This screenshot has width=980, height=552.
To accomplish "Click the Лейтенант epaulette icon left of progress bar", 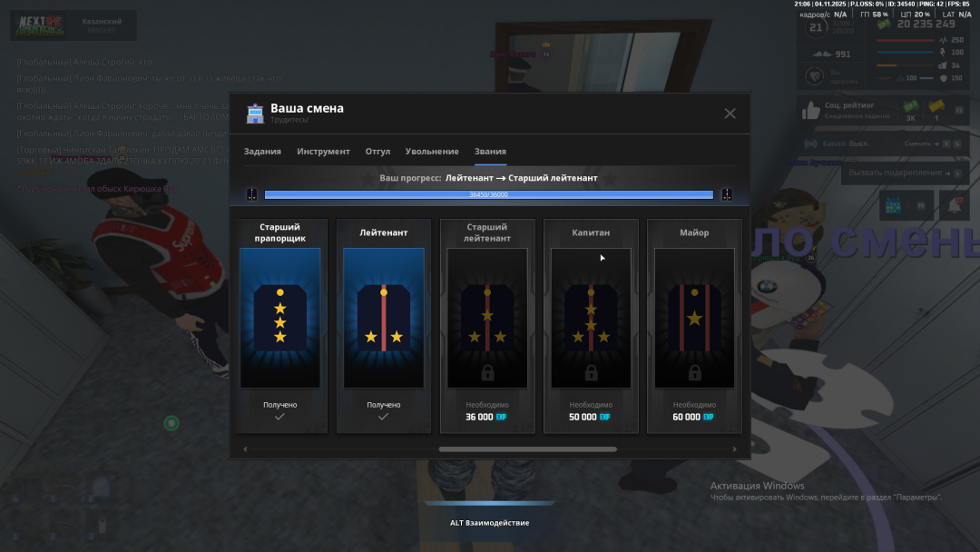I will (252, 194).
